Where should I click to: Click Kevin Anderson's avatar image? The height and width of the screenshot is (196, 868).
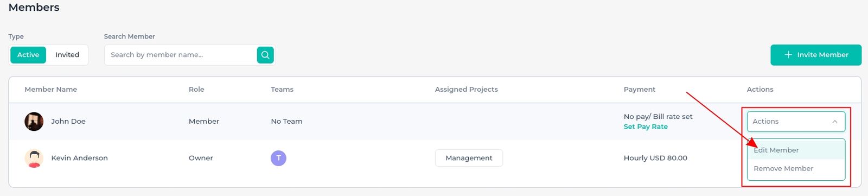34,158
